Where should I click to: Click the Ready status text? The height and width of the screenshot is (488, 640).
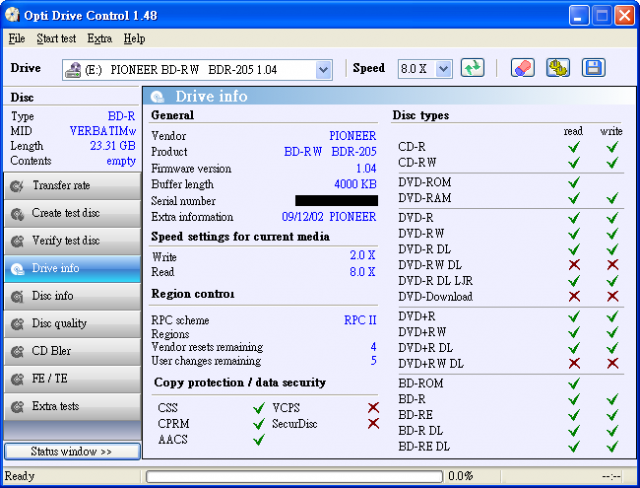pyautogui.click(x=20, y=476)
